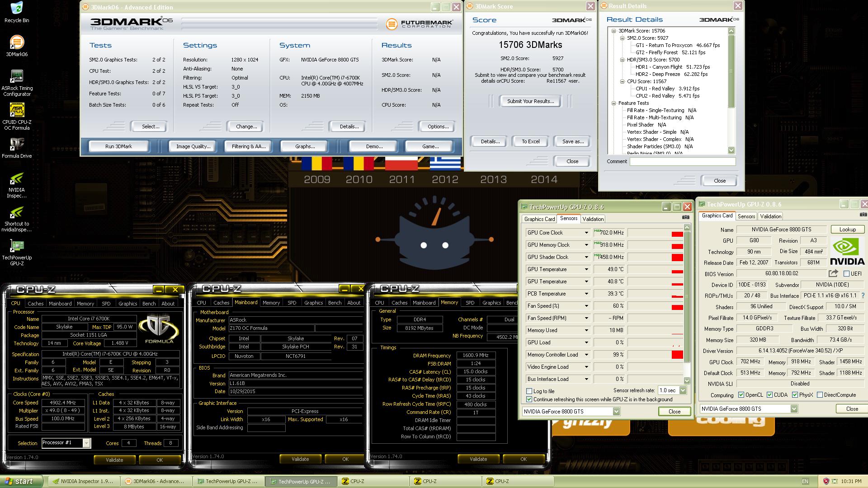
Task: Open the PCB Temperature sensor dropdown
Action: tap(586, 294)
